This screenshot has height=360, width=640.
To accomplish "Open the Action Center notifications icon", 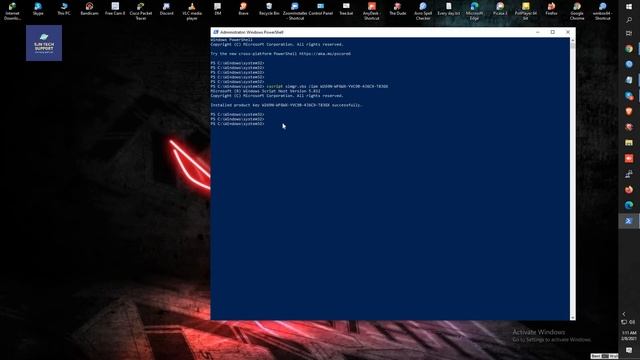I will click(629, 350).
